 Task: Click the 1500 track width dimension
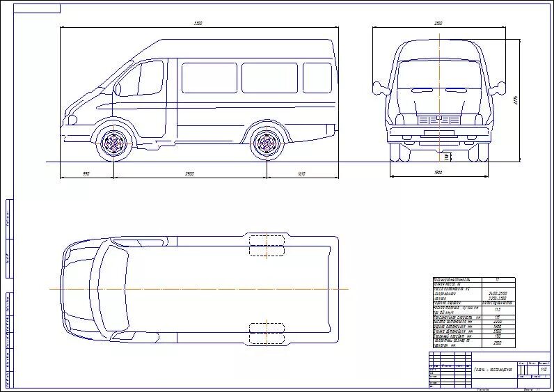pyautogui.click(x=438, y=173)
